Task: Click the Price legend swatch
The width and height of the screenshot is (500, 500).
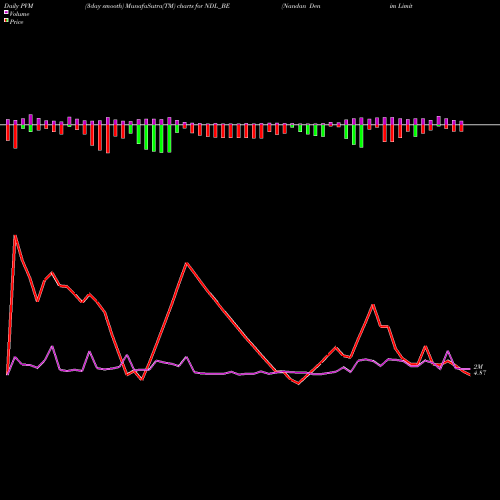Action: [6, 21]
